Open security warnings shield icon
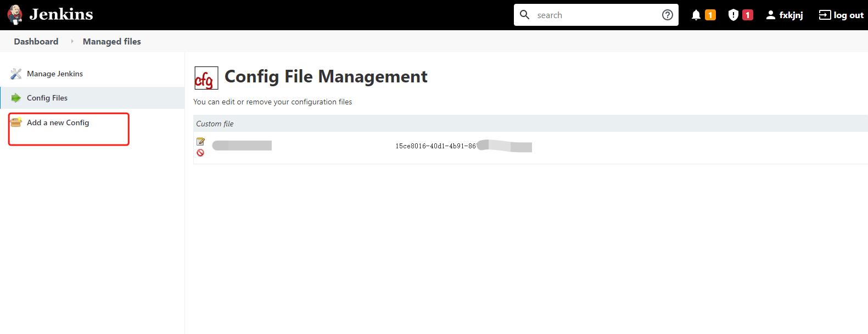 (x=733, y=15)
